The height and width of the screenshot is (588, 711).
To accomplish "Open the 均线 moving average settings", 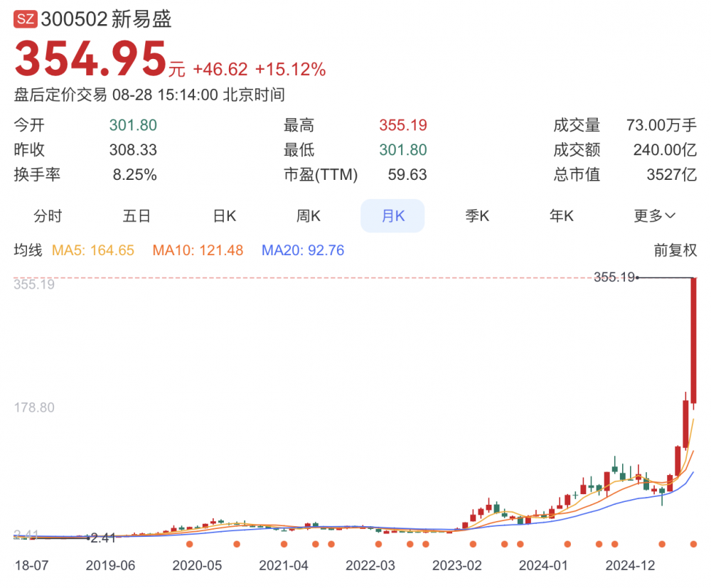I will pos(28,250).
